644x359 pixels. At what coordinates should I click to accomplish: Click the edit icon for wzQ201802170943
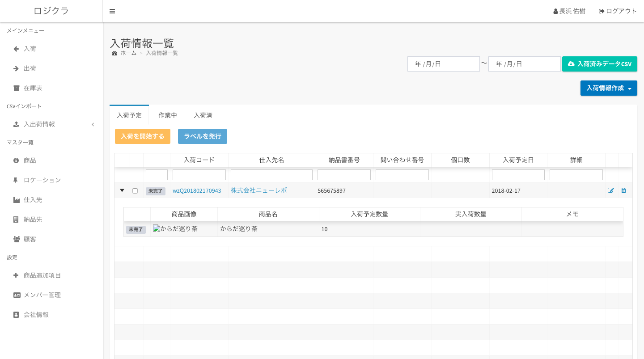click(610, 190)
